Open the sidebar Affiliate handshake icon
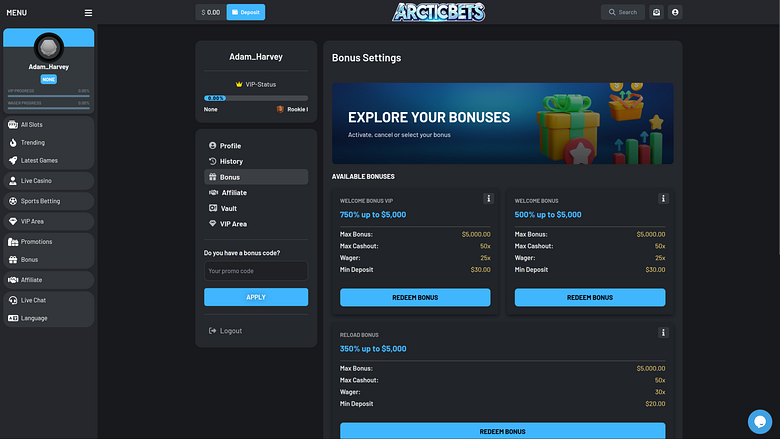The height and width of the screenshot is (439, 780). click(x=13, y=280)
